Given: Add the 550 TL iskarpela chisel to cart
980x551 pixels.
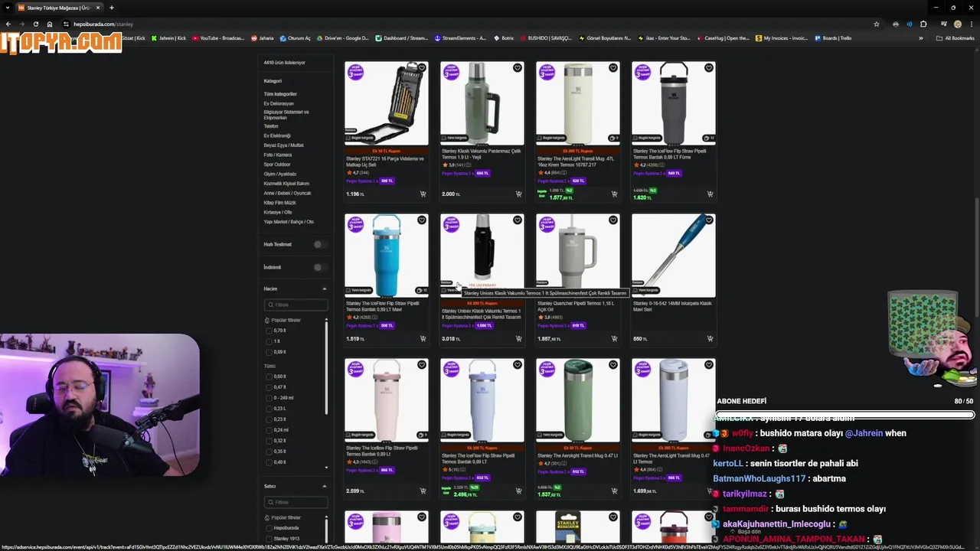Looking at the screenshot, I should tap(710, 339).
